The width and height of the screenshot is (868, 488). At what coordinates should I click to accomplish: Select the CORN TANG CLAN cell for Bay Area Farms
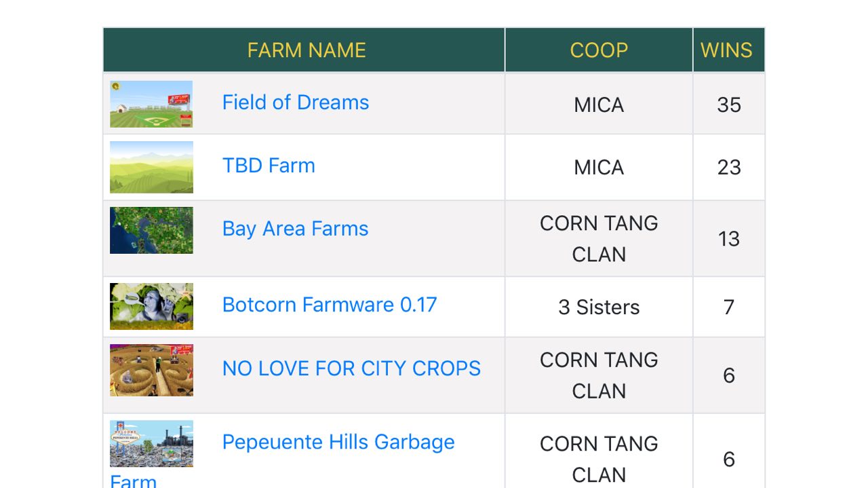[599, 239]
